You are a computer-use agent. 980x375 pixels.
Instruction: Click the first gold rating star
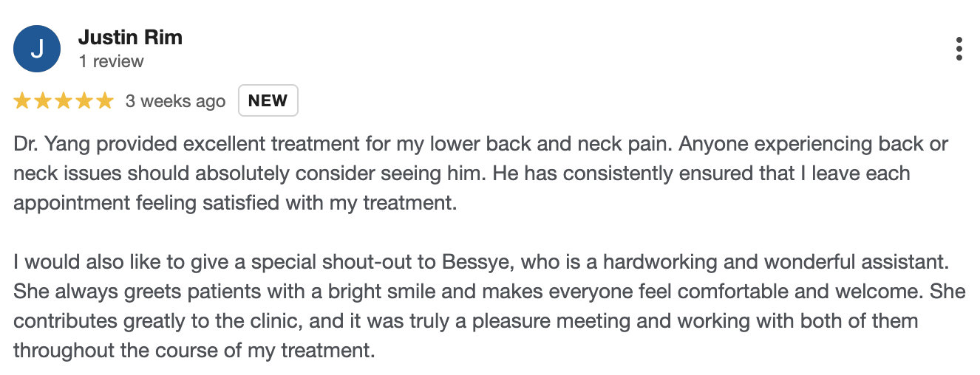coord(22,101)
